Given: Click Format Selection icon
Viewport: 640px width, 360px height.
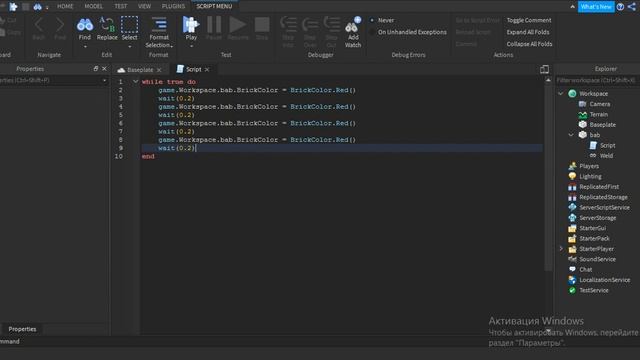Looking at the screenshot, I should 159,25.
